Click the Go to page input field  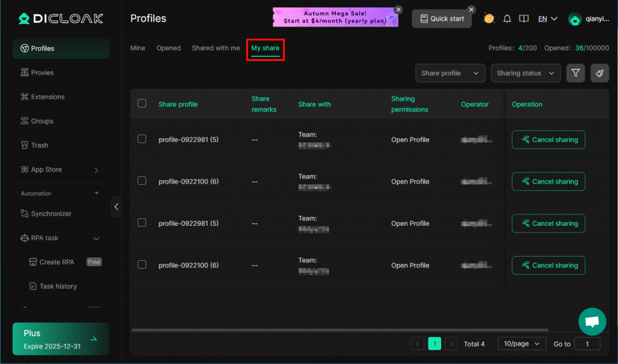pos(587,343)
